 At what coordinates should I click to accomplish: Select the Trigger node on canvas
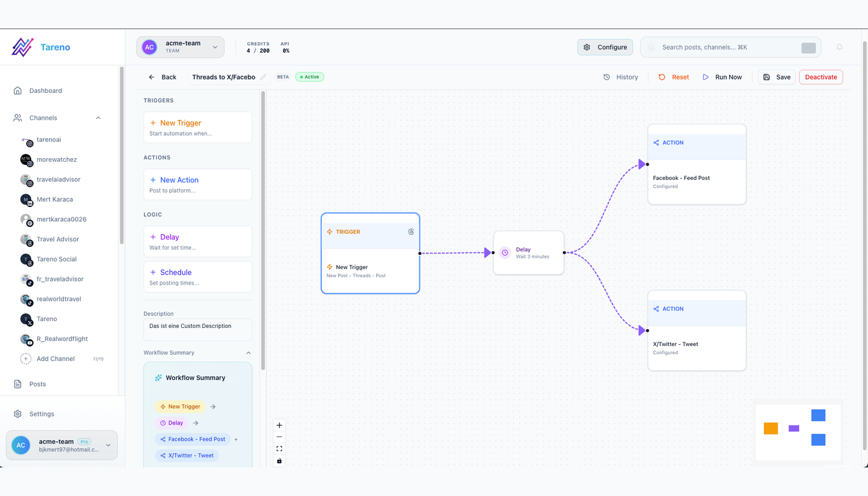tap(370, 253)
